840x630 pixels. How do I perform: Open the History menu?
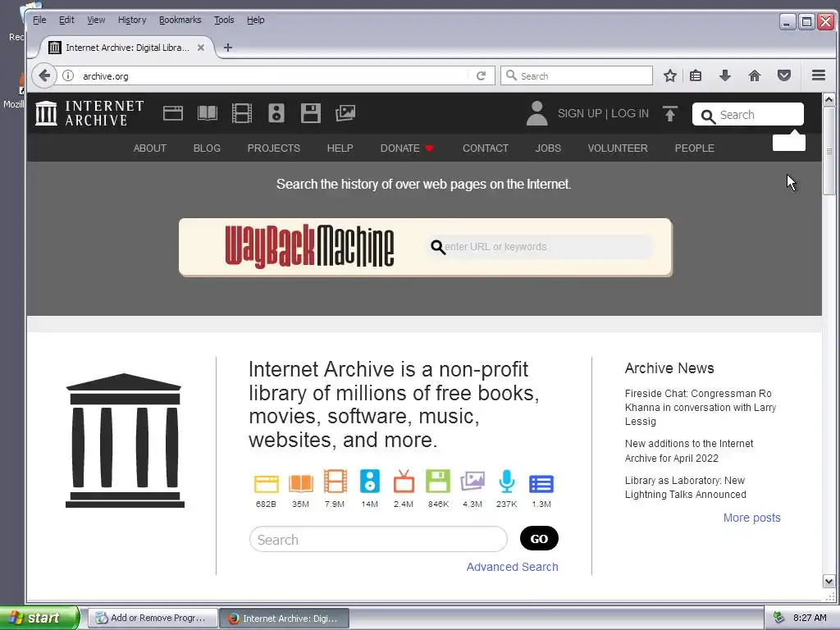pyautogui.click(x=132, y=20)
